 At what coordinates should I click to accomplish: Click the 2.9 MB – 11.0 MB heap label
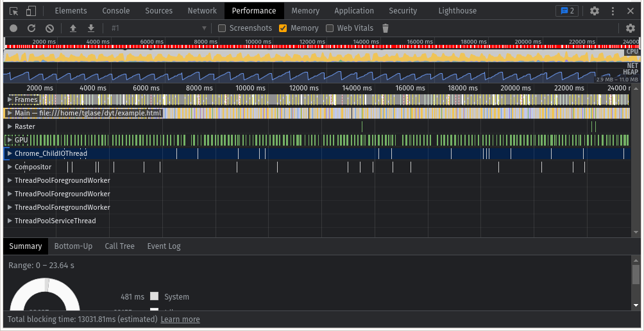pos(617,80)
